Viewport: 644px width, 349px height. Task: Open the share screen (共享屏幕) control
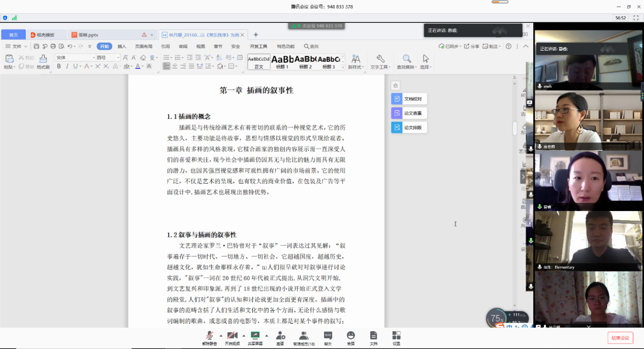click(x=255, y=338)
